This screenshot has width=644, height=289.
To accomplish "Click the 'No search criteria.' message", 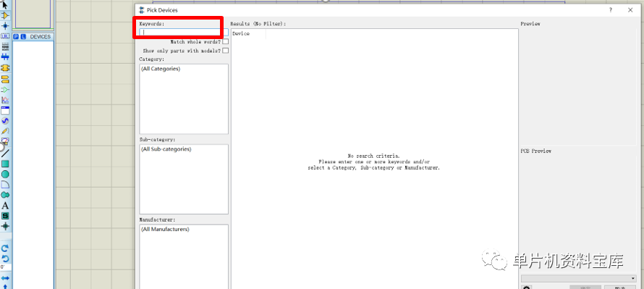I will [373, 156].
